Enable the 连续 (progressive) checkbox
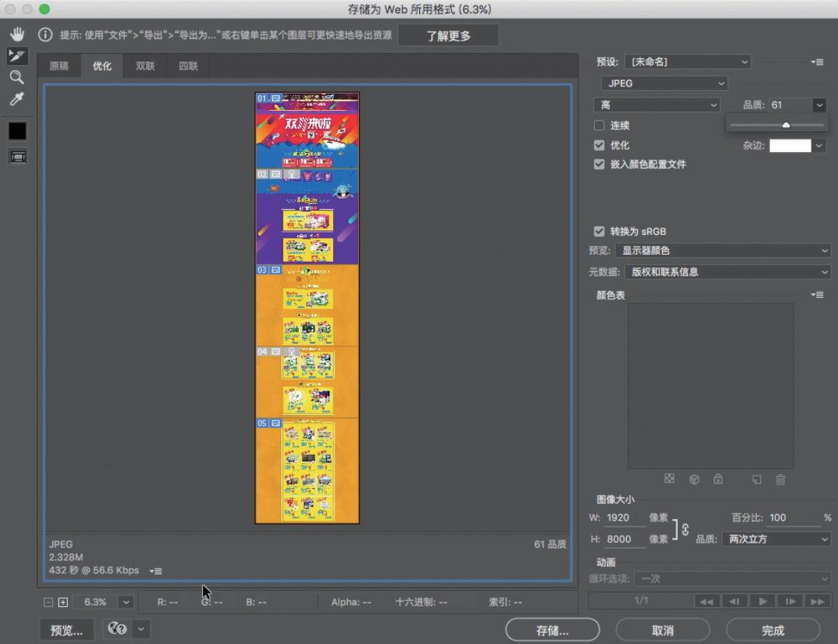The image size is (838, 644). pyautogui.click(x=599, y=126)
